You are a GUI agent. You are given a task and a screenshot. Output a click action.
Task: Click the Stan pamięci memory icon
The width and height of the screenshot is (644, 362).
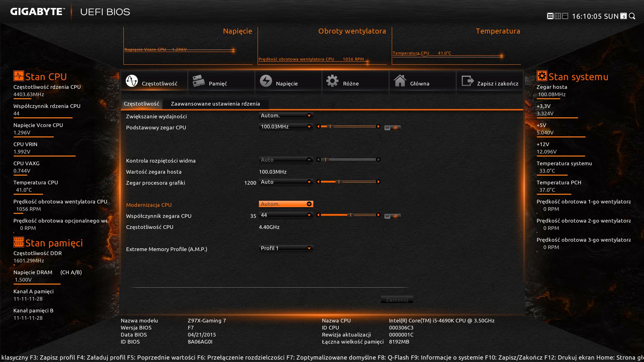point(18,242)
